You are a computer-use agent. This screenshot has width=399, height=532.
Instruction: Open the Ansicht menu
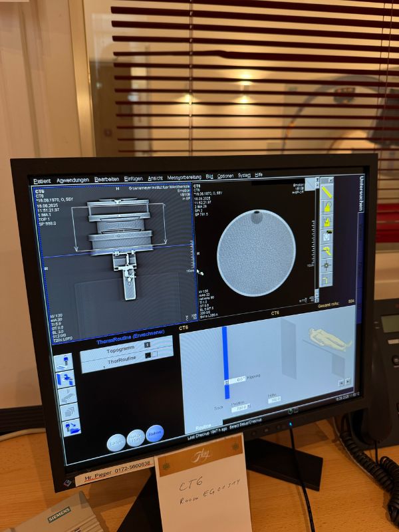click(x=155, y=178)
